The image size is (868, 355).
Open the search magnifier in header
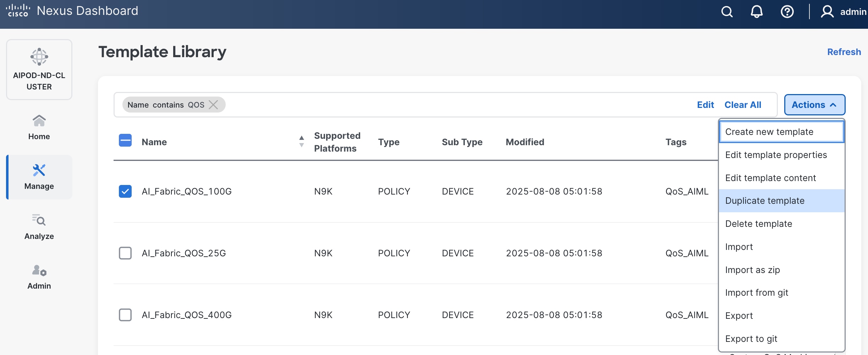click(x=727, y=12)
